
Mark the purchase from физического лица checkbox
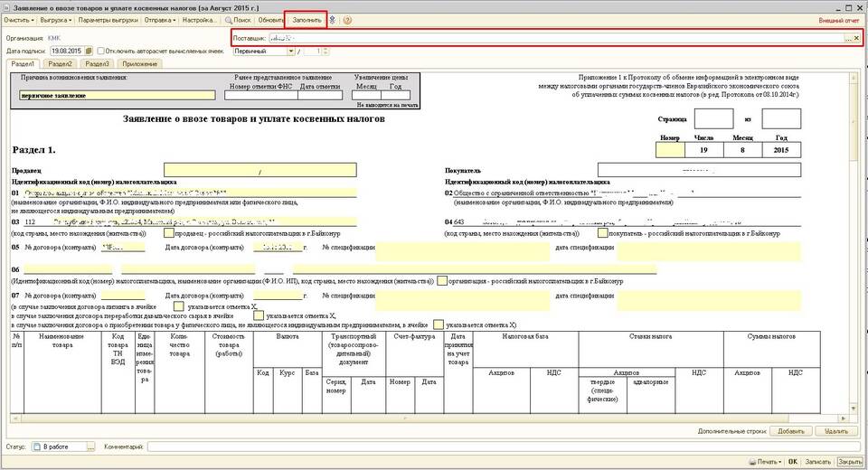pos(439,324)
